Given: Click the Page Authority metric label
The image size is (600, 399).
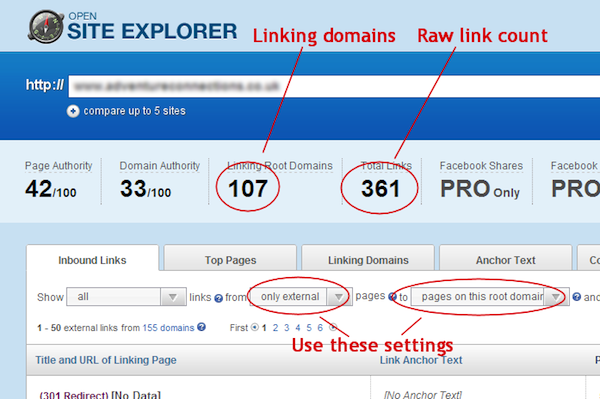Looking at the screenshot, I should tap(59, 166).
